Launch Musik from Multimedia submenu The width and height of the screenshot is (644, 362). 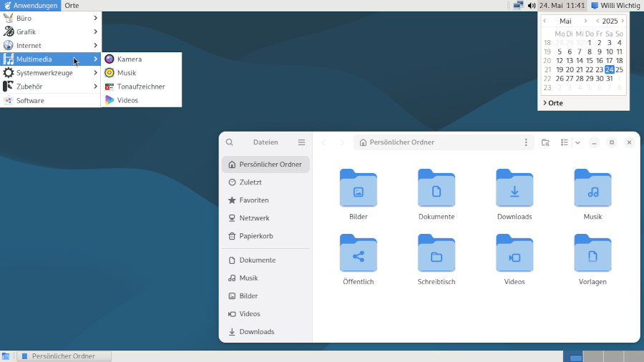tap(141, 73)
